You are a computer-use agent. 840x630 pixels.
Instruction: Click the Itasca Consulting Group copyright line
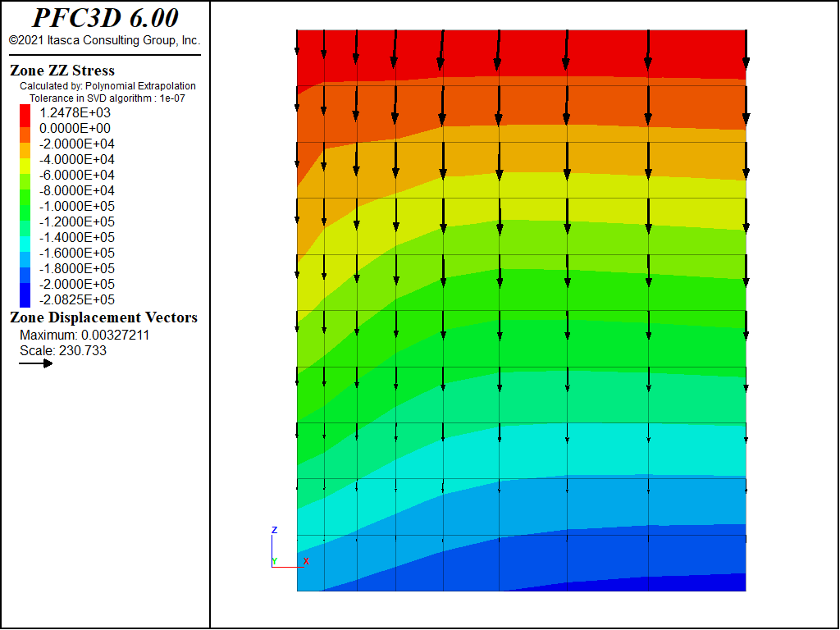tap(105, 40)
